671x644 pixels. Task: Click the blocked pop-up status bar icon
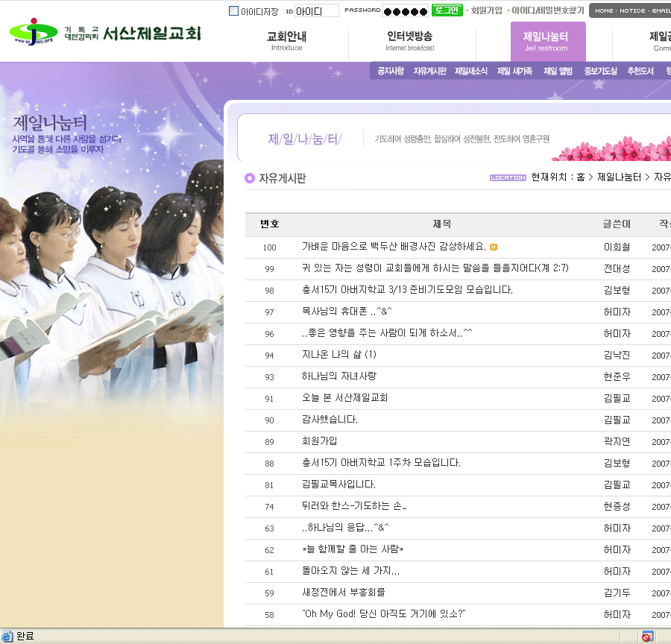[647, 637]
